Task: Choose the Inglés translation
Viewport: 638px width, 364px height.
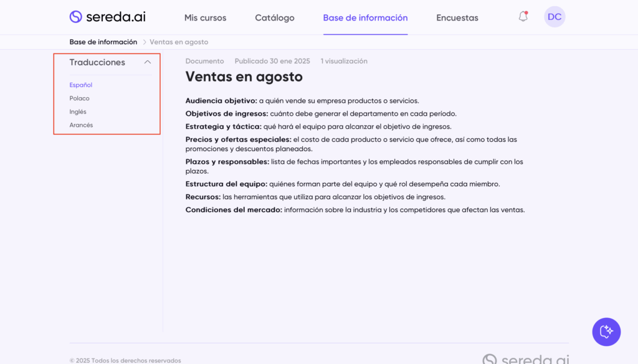Action: 78,112
